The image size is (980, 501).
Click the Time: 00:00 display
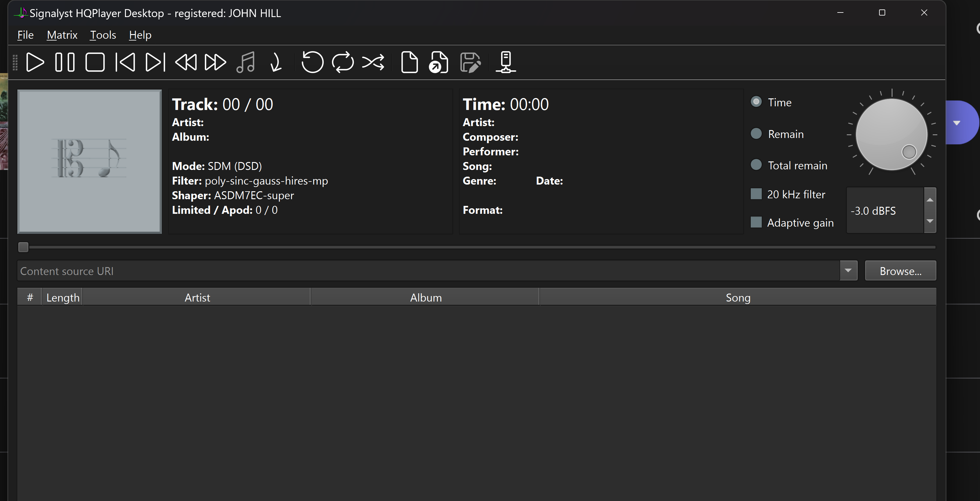pyautogui.click(x=505, y=104)
